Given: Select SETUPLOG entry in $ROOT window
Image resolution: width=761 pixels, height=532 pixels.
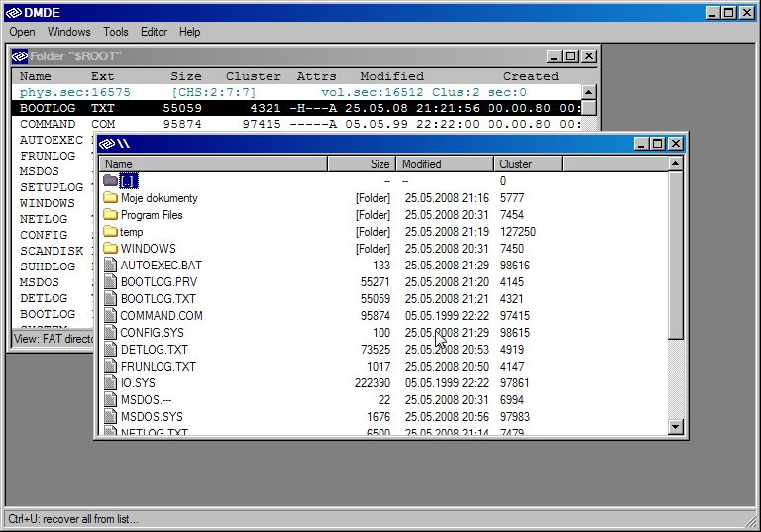Looking at the screenshot, I should coord(52,187).
